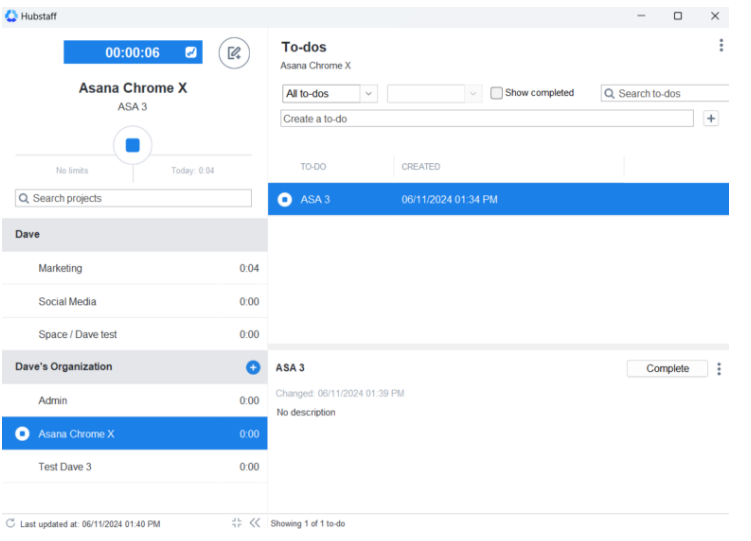Open the All to-dos filter dropdown
The width and height of the screenshot is (751, 541).
tap(330, 93)
